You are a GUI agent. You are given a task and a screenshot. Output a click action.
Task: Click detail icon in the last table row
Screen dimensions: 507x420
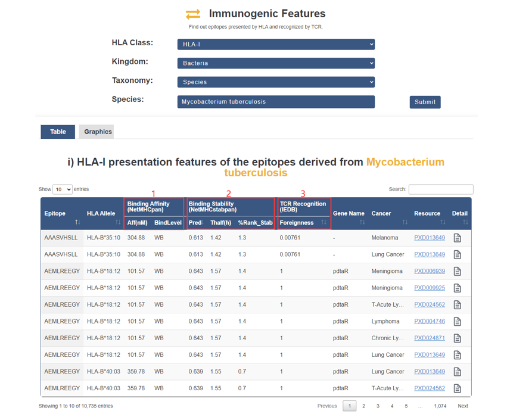[x=457, y=388]
